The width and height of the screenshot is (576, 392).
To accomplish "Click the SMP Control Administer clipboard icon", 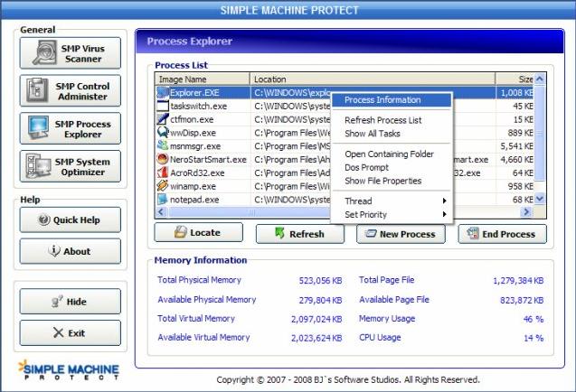I will tap(37, 90).
